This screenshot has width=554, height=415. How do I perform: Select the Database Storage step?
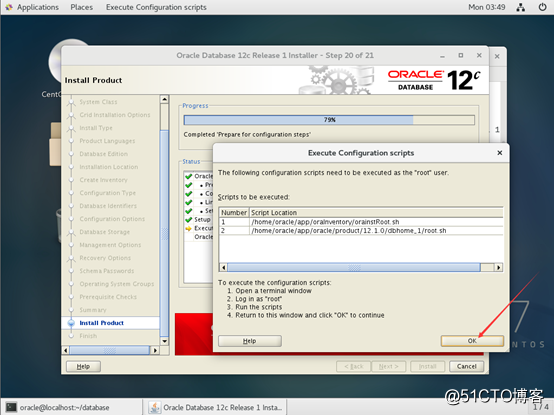(x=105, y=232)
